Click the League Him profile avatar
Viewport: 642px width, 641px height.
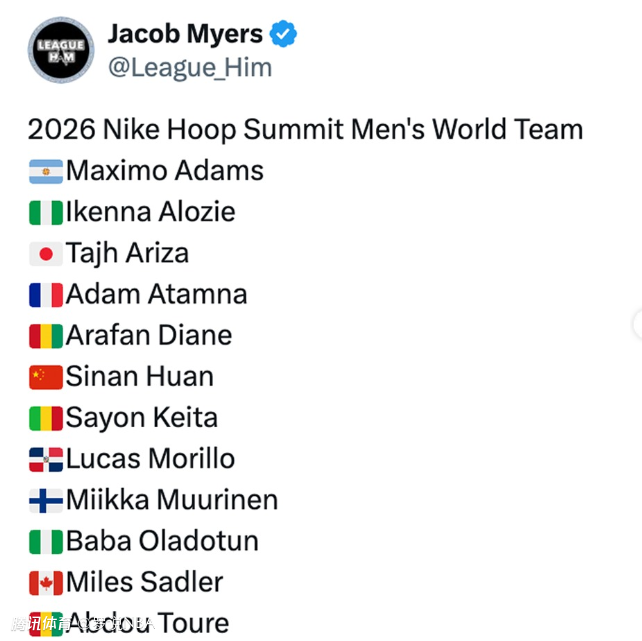point(61,49)
